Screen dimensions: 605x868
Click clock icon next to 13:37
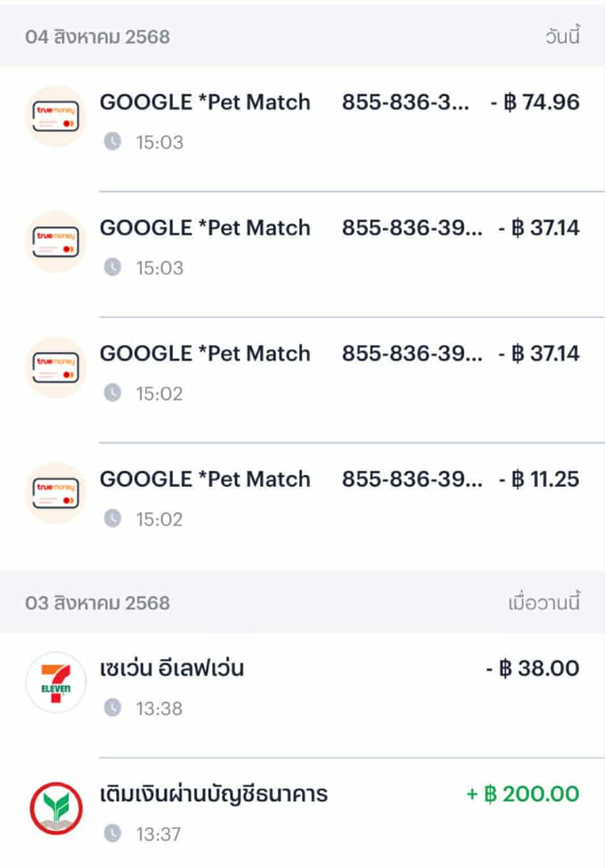[x=113, y=834]
